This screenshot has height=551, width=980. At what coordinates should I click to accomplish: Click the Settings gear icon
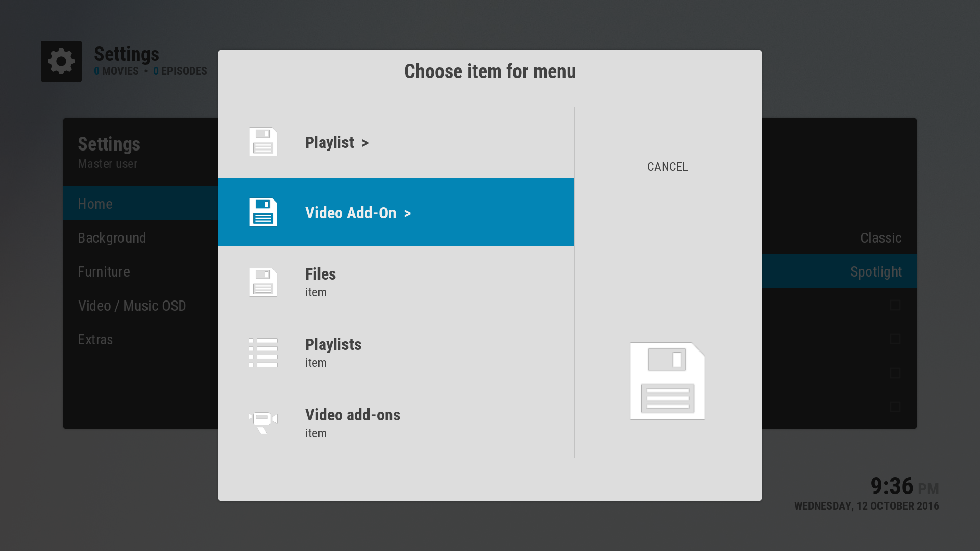(x=61, y=61)
